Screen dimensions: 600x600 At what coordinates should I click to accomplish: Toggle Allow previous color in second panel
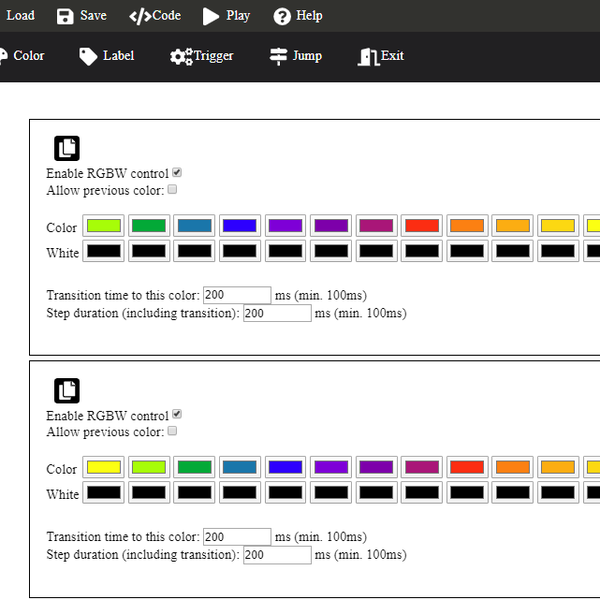[x=172, y=431]
